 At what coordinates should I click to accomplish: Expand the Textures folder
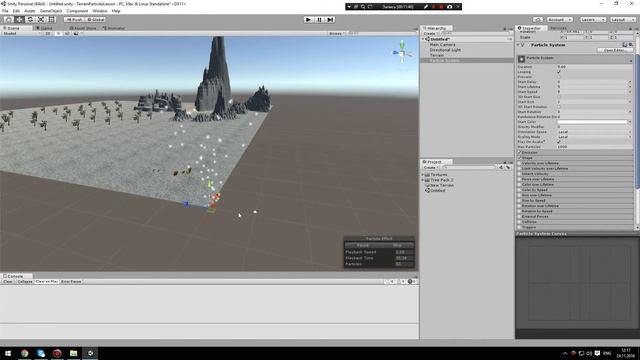423,175
